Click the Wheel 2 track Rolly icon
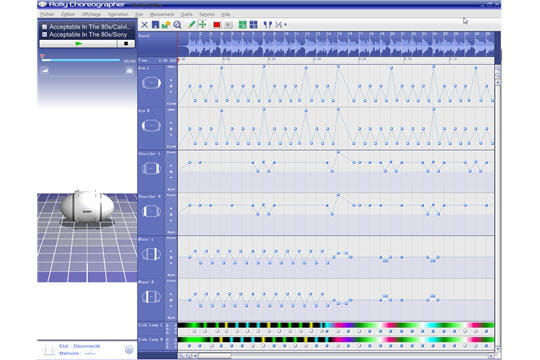Viewport: 540px width, 360px height. [x=151, y=297]
